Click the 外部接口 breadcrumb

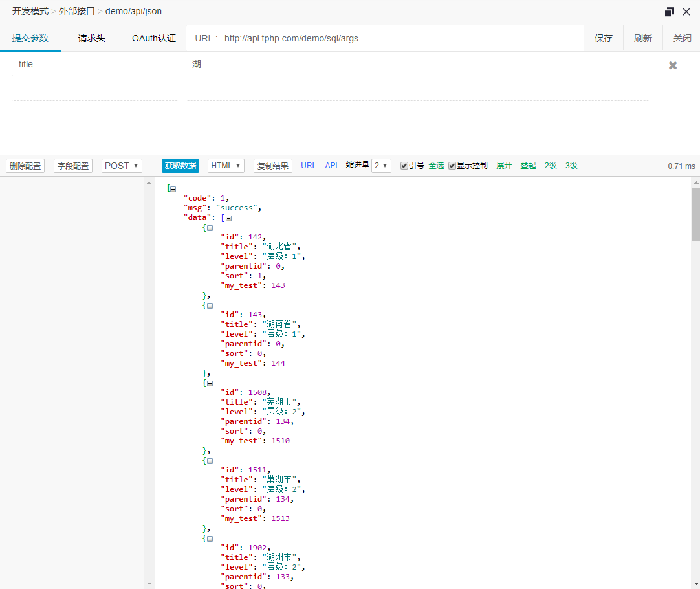tap(77, 11)
